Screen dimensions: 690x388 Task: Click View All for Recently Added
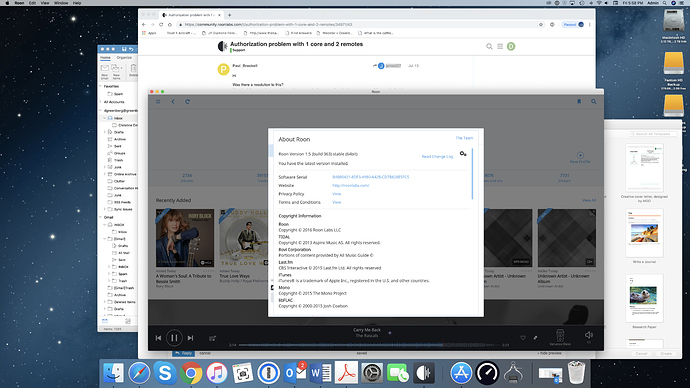[588, 200]
